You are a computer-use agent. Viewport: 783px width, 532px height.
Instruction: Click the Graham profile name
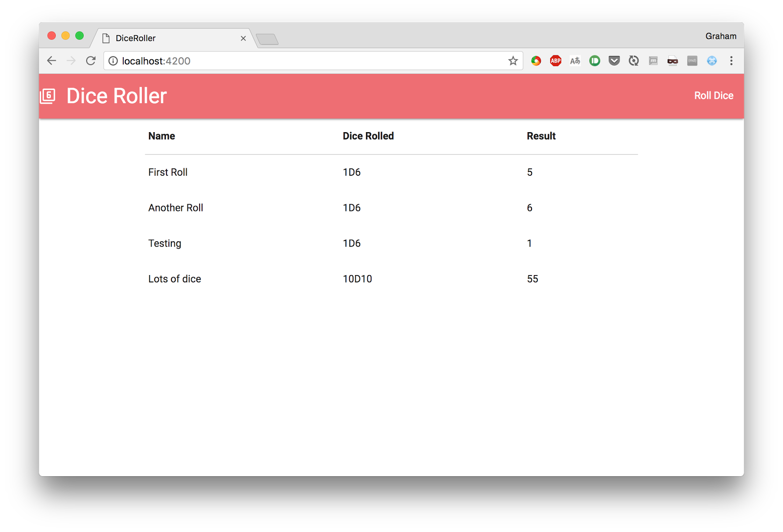(720, 36)
